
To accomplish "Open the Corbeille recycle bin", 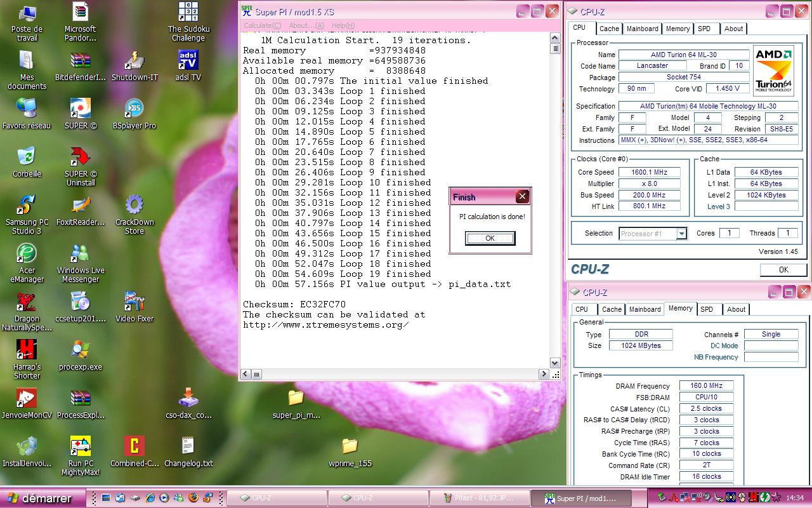I will 27,163.
